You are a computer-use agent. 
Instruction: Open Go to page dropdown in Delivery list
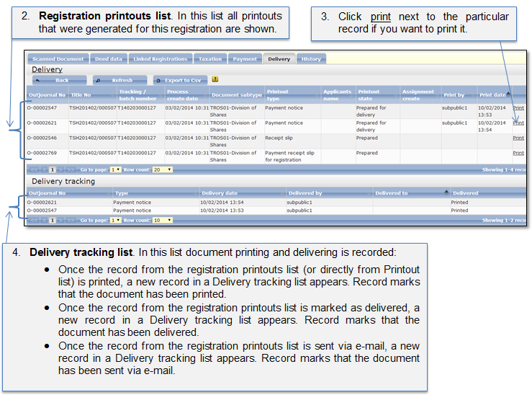[x=116, y=169]
